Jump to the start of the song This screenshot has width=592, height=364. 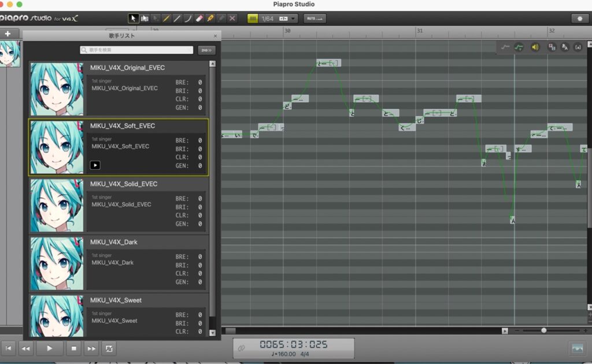pos(8,348)
